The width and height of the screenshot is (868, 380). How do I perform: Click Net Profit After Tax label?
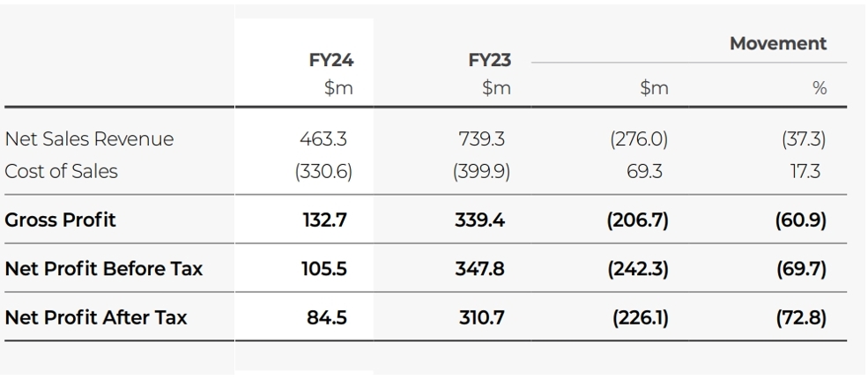tap(96, 317)
